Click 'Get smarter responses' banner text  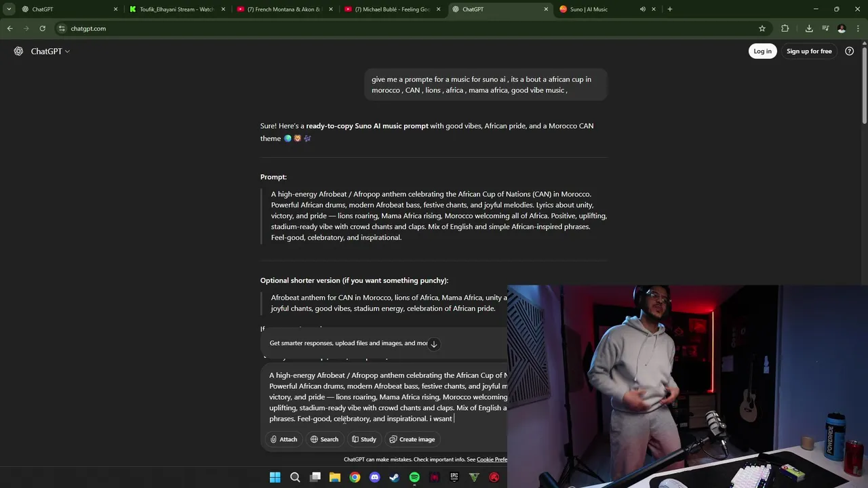pyautogui.click(x=348, y=343)
